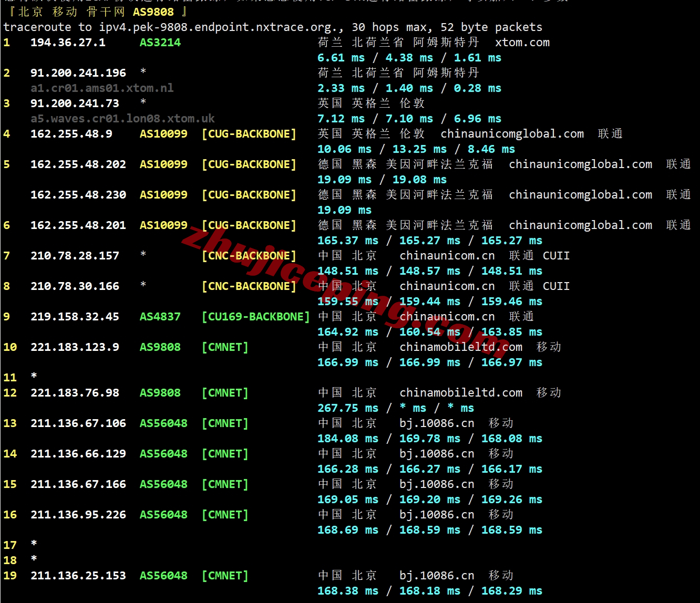Select chinaunicomglobal.com on hop 4
700x603 pixels.
512,134
